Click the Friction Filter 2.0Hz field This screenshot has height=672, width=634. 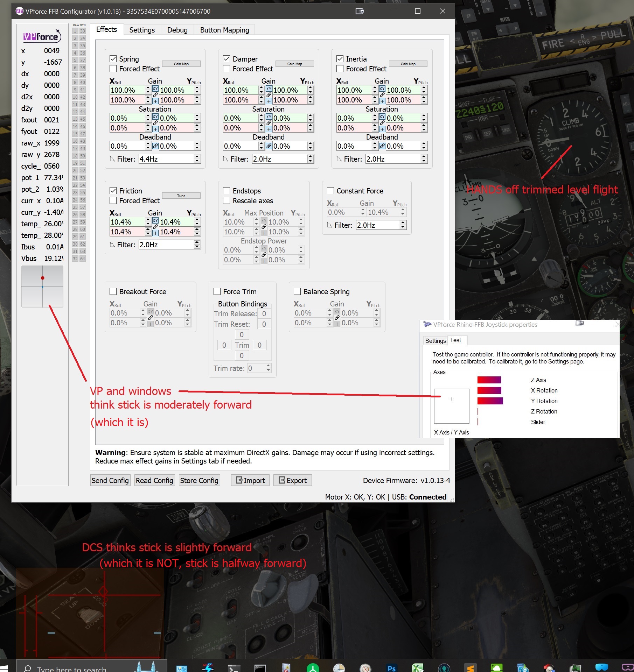pyautogui.click(x=169, y=245)
